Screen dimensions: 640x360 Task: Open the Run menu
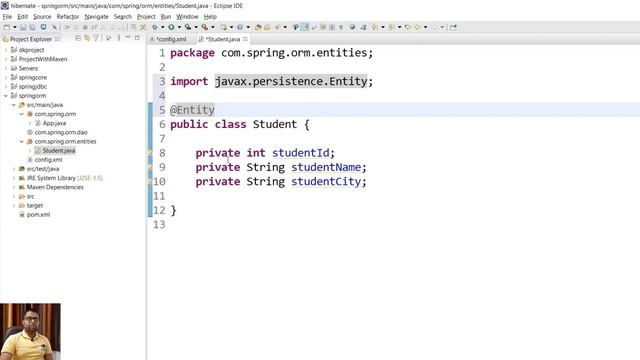(x=166, y=17)
